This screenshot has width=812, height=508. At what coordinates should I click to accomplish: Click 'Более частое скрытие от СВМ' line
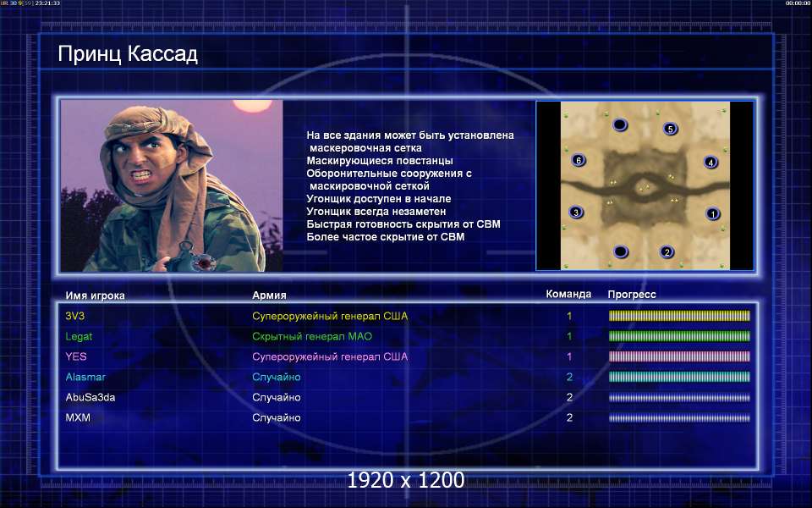[386, 237]
